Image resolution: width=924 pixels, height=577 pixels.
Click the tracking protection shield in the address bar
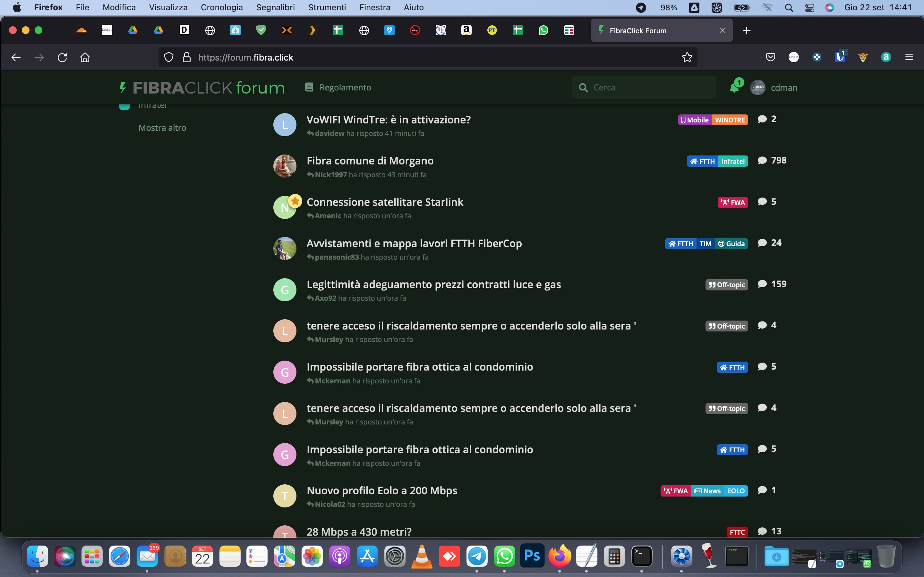tap(168, 57)
